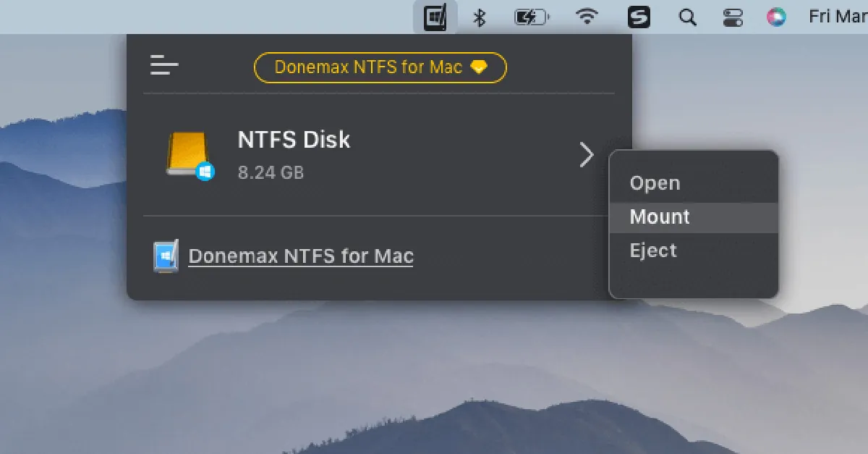Screen dimensions: 868x454
Task: Click the battery charging indicator
Action: (x=532, y=16)
